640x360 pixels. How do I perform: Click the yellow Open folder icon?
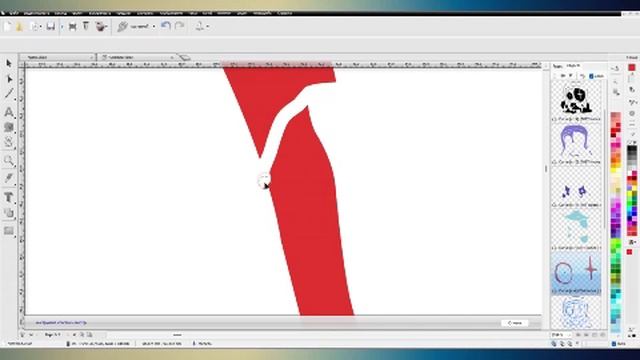coord(20,27)
